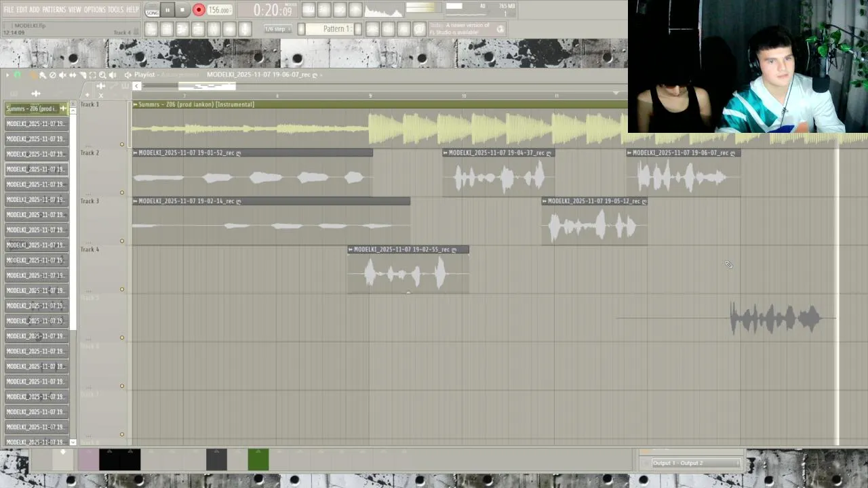Select the playlist paint brush tool
868x488 pixels.
(43, 75)
